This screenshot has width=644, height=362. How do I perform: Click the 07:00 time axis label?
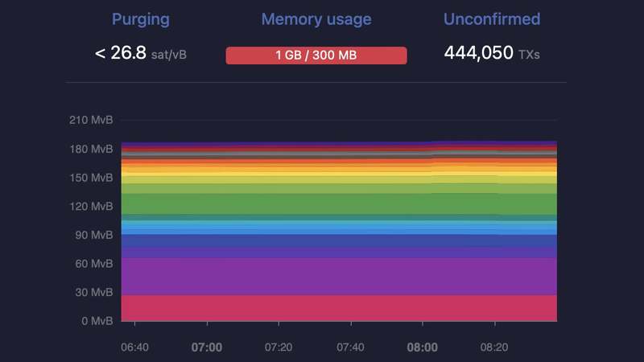[x=207, y=348]
